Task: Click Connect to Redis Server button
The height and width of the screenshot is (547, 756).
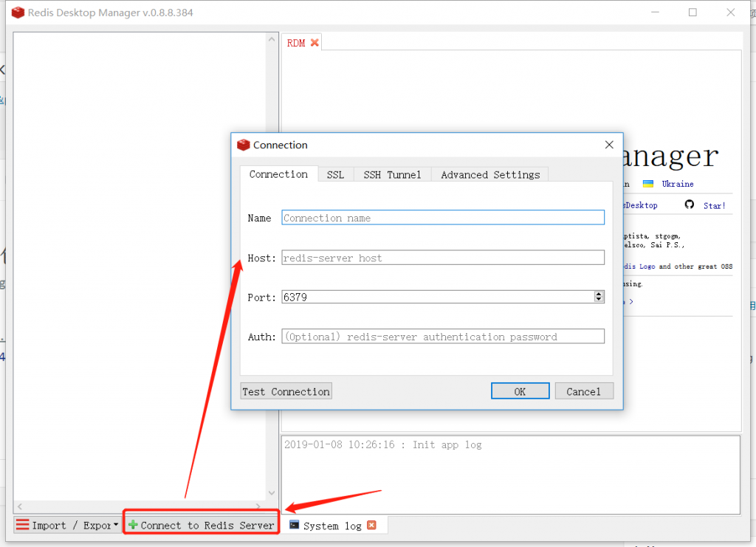Action: click(202, 525)
